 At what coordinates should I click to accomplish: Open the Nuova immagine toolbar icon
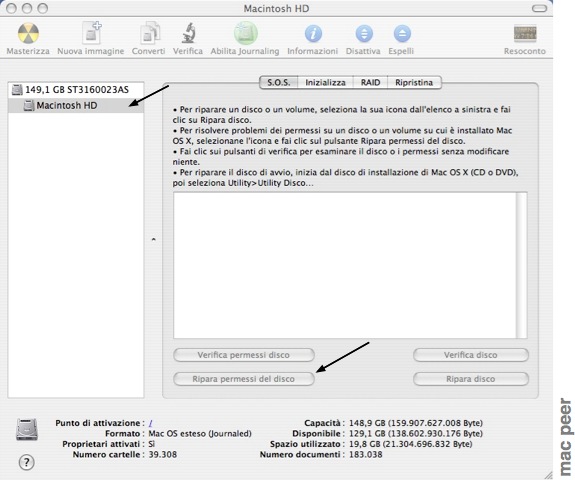point(91,33)
